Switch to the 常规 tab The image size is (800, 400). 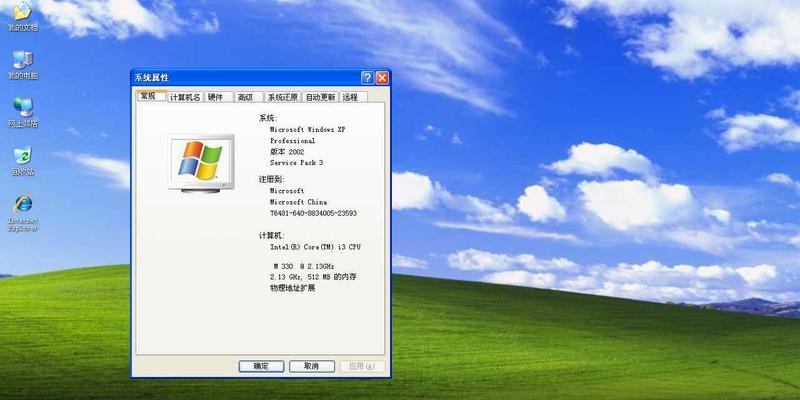[152, 96]
